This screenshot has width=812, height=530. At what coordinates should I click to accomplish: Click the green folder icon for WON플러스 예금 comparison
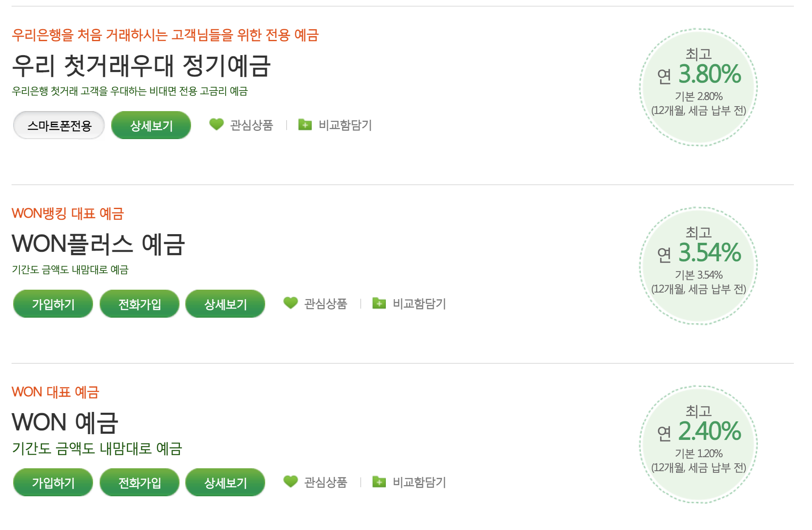(x=379, y=303)
